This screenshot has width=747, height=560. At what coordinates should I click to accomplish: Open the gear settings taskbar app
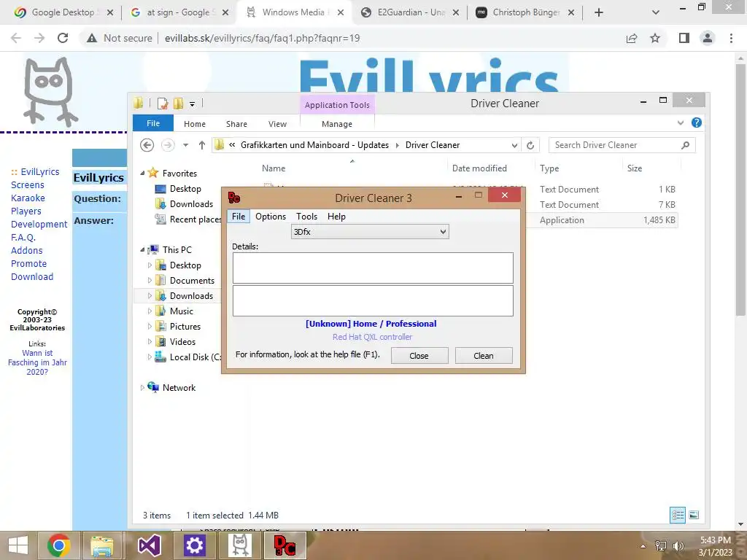point(194,545)
